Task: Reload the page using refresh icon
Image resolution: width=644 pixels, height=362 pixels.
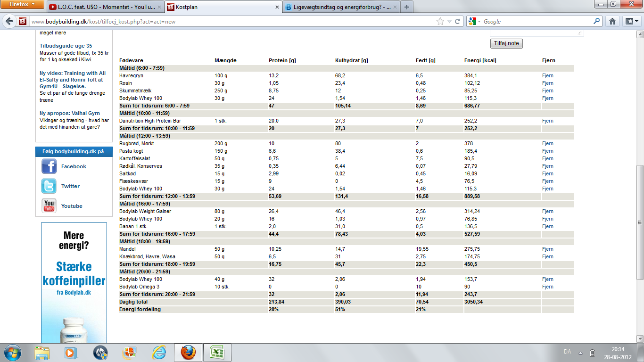Action: (x=457, y=21)
